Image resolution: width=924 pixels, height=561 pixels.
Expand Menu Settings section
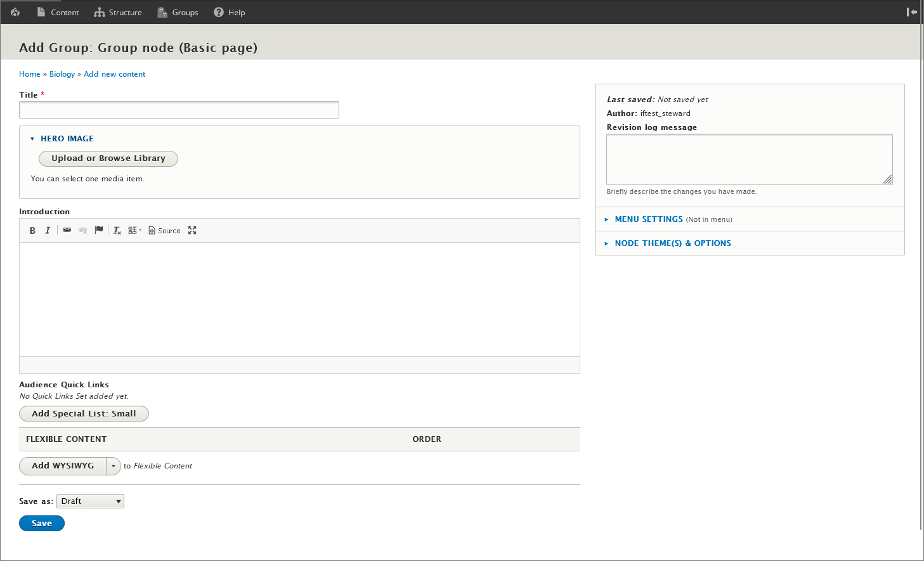point(648,219)
